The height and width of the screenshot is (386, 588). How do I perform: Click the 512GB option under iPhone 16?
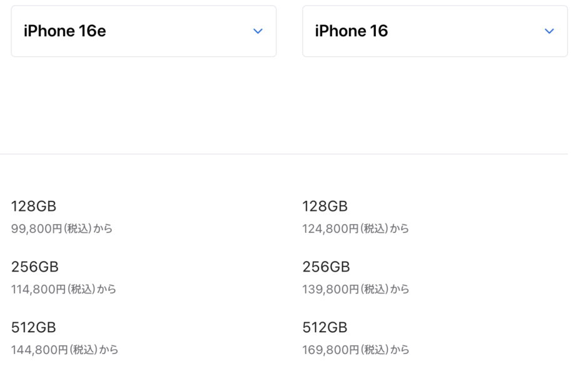pyautogui.click(x=328, y=327)
